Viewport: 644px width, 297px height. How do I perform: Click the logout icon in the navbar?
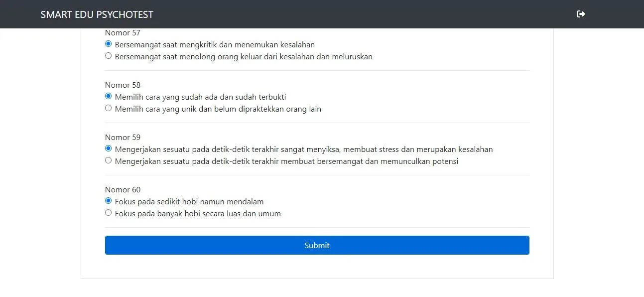[x=581, y=14]
